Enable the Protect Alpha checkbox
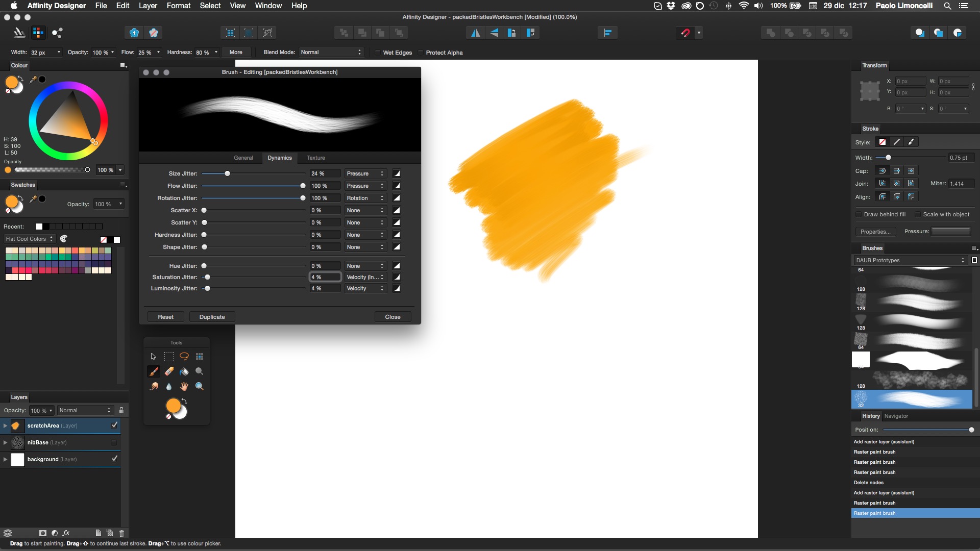980x551 pixels. pos(420,52)
